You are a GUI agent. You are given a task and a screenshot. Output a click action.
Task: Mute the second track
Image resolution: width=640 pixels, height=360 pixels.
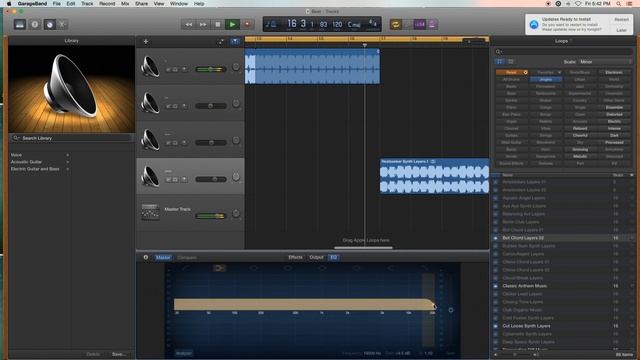point(168,106)
